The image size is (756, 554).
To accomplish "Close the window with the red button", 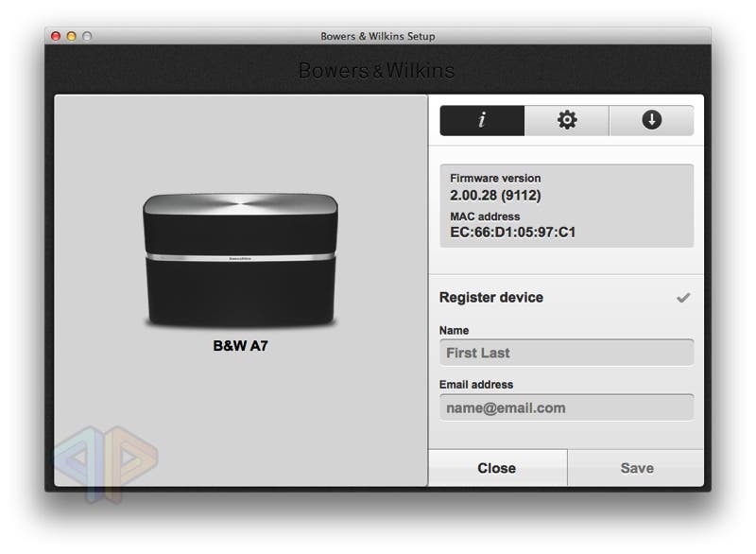I will point(56,36).
